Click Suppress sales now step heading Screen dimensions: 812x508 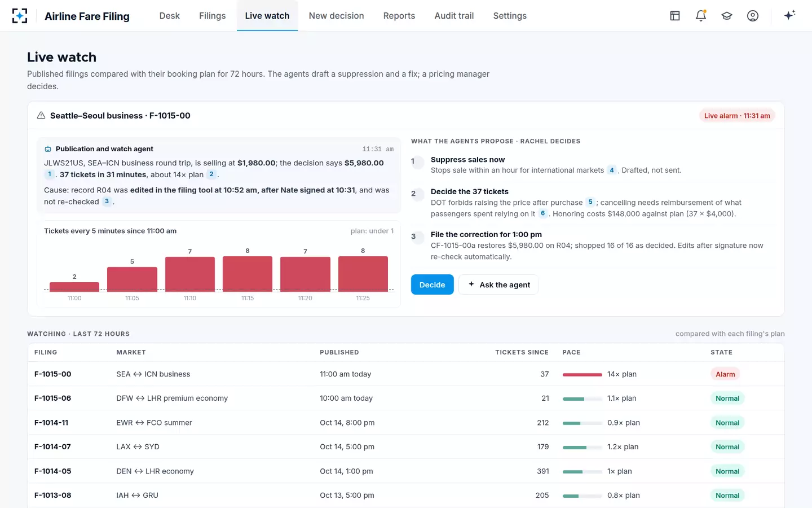coord(468,160)
